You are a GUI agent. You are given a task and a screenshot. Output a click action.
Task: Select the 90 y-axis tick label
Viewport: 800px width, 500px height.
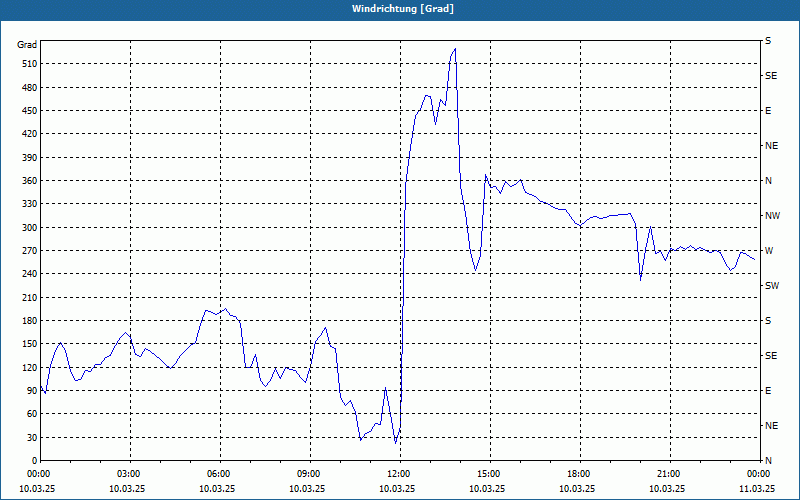pyautogui.click(x=33, y=391)
